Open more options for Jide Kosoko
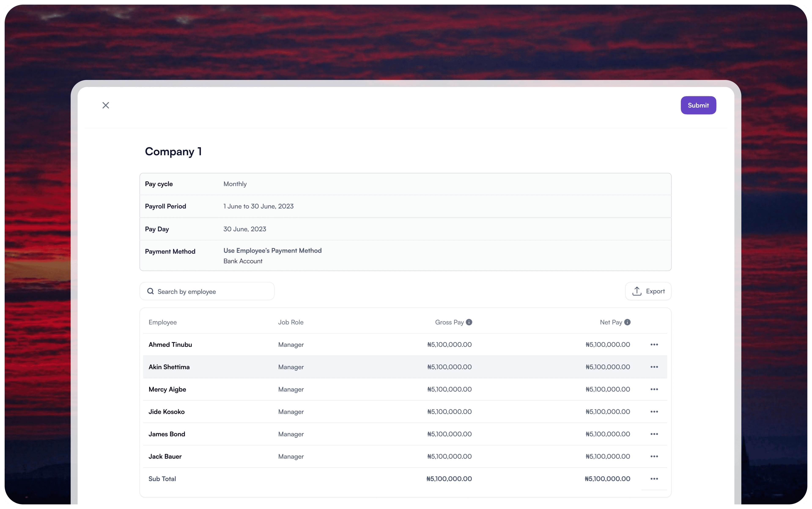Viewport: 812px width, 509px height. point(654,412)
